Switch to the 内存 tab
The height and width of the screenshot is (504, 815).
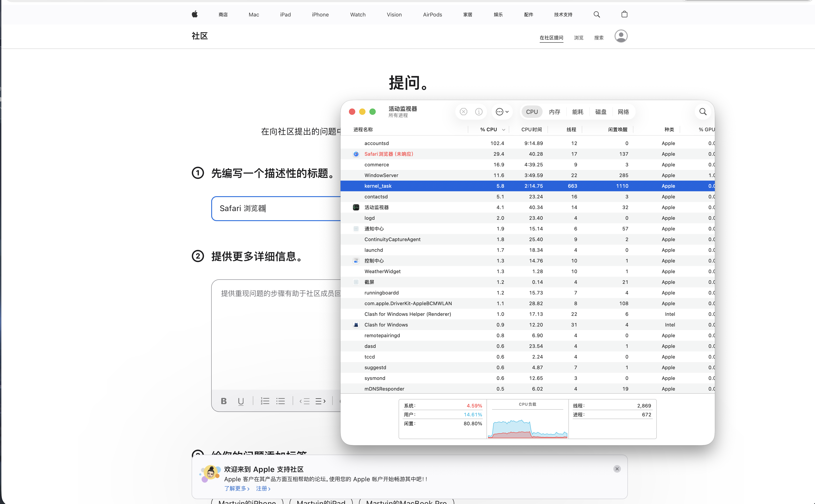click(x=555, y=112)
